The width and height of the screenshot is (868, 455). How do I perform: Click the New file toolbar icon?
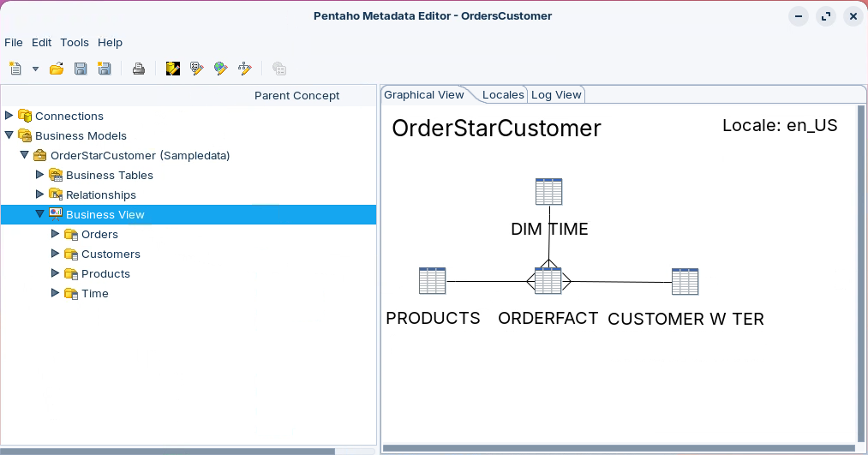15,69
